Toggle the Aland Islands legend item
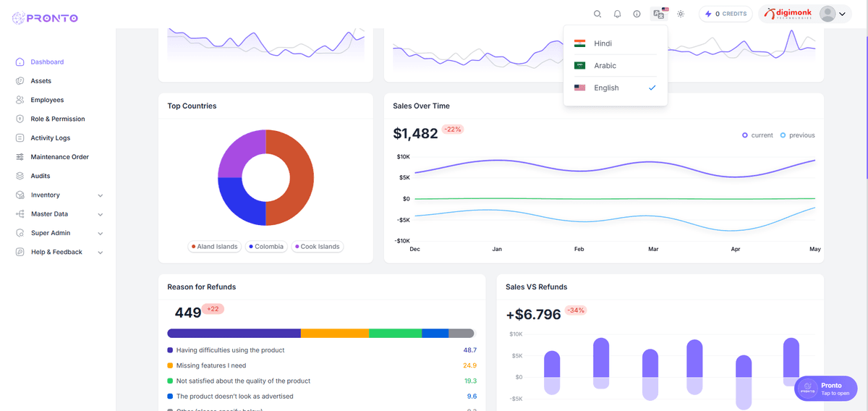Screen dimensions: 868x411 pos(214,247)
